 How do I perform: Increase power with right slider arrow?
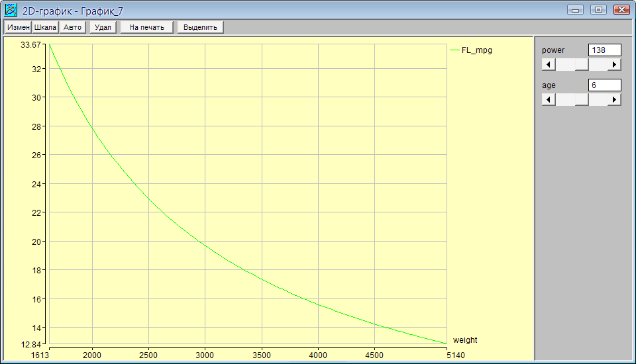pyautogui.click(x=614, y=64)
